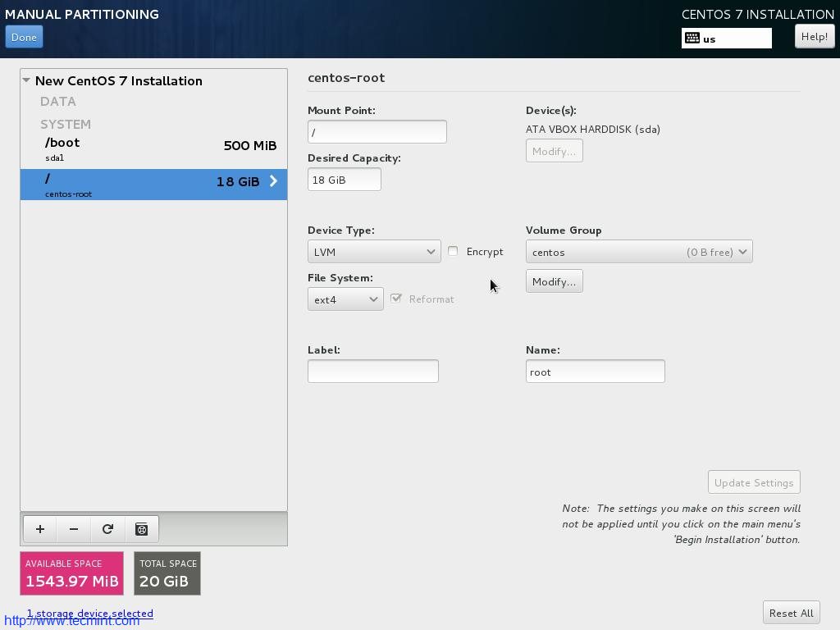The height and width of the screenshot is (630, 840).
Task: Click the Done button
Action: coord(24,38)
